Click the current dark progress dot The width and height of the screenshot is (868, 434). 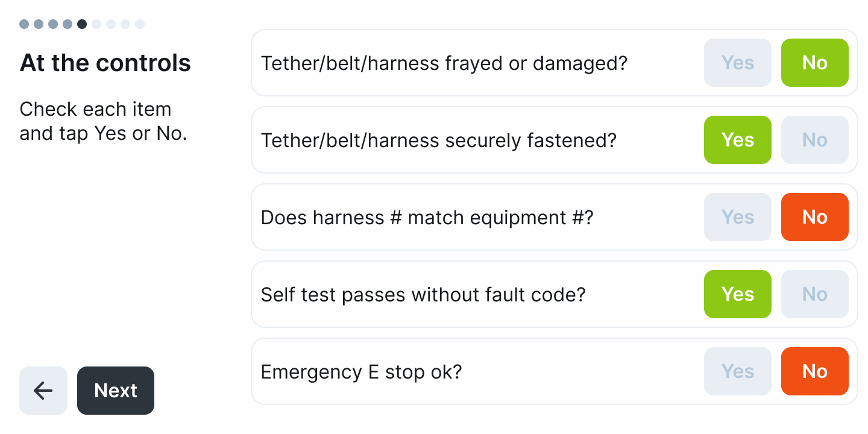click(82, 24)
